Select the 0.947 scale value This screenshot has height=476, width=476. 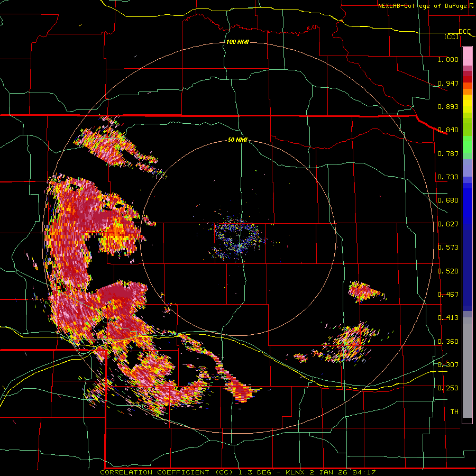coord(448,83)
